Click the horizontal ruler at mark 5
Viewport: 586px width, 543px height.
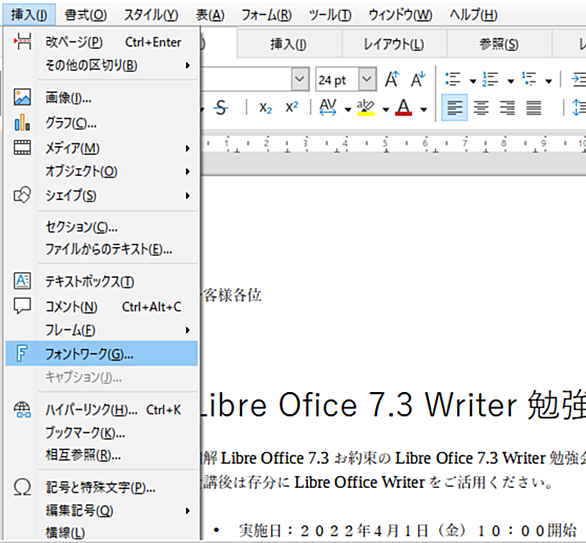coord(385,144)
